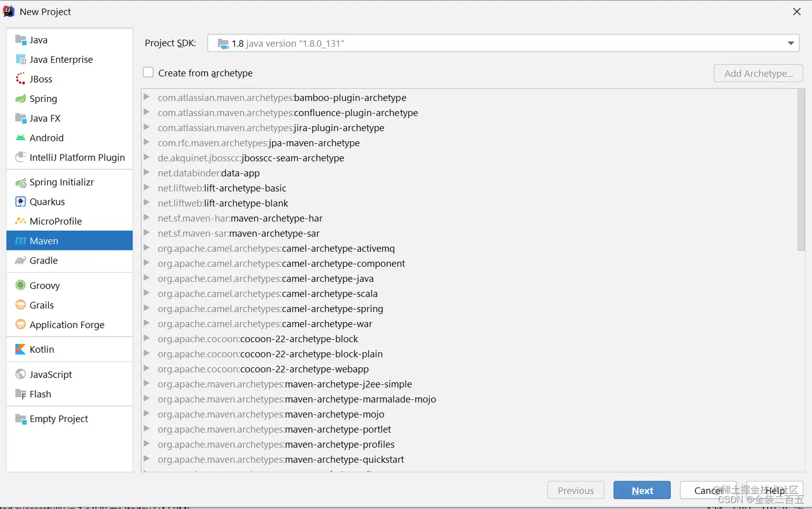
Task: Select camel-archetype-spring row
Action: pos(469,308)
